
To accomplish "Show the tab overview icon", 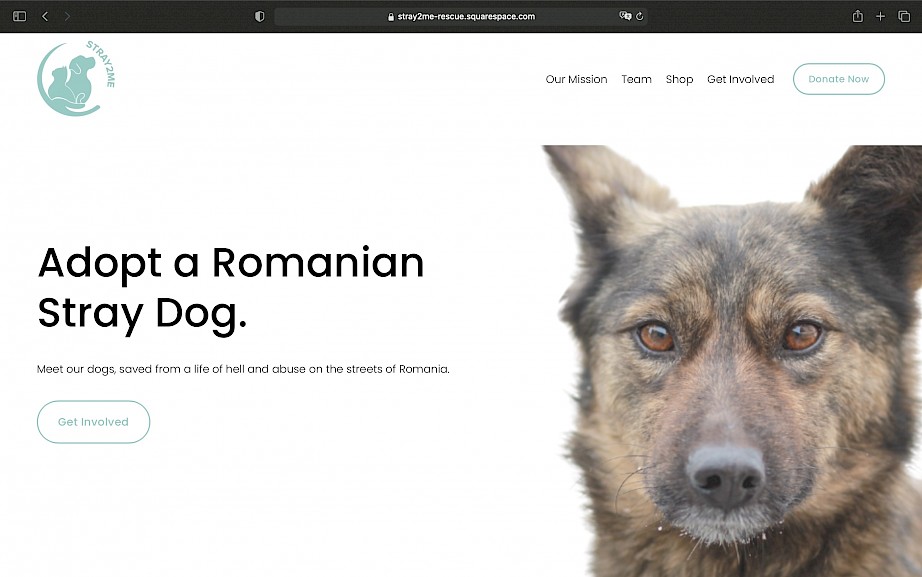I will (904, 16).
